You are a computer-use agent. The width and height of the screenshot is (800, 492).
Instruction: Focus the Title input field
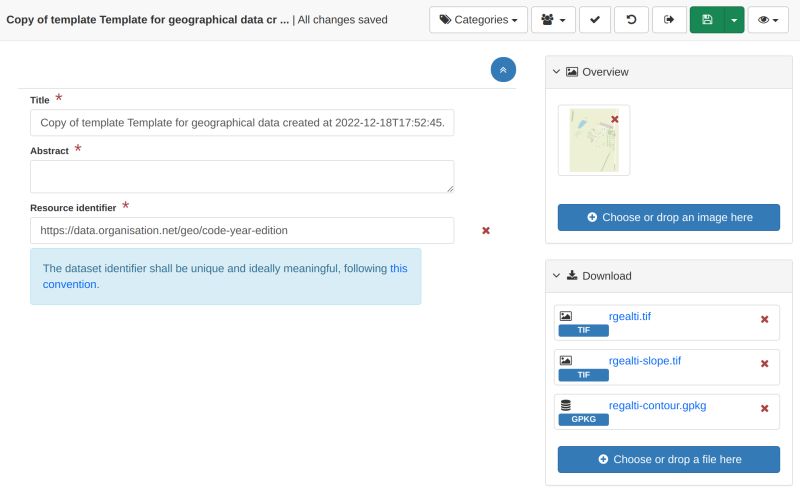pos(242,122)
